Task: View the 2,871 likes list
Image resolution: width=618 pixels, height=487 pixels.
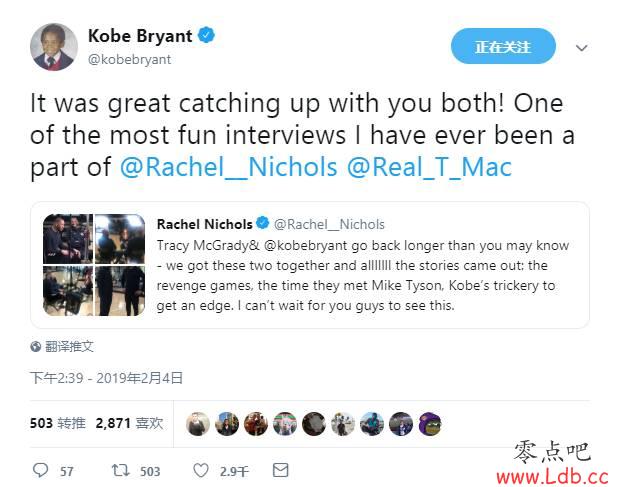Action: pos(129,423)
